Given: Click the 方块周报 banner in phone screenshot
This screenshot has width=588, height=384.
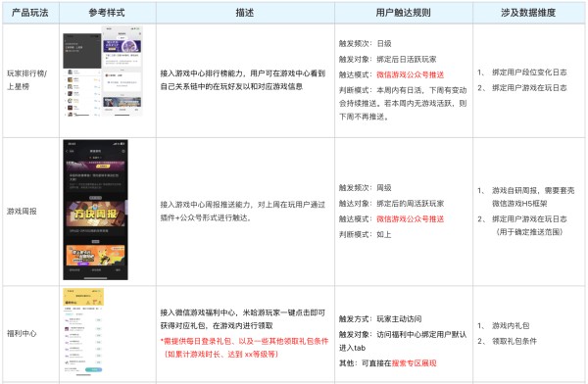Looking at the screenshot, I should [96, 214].
